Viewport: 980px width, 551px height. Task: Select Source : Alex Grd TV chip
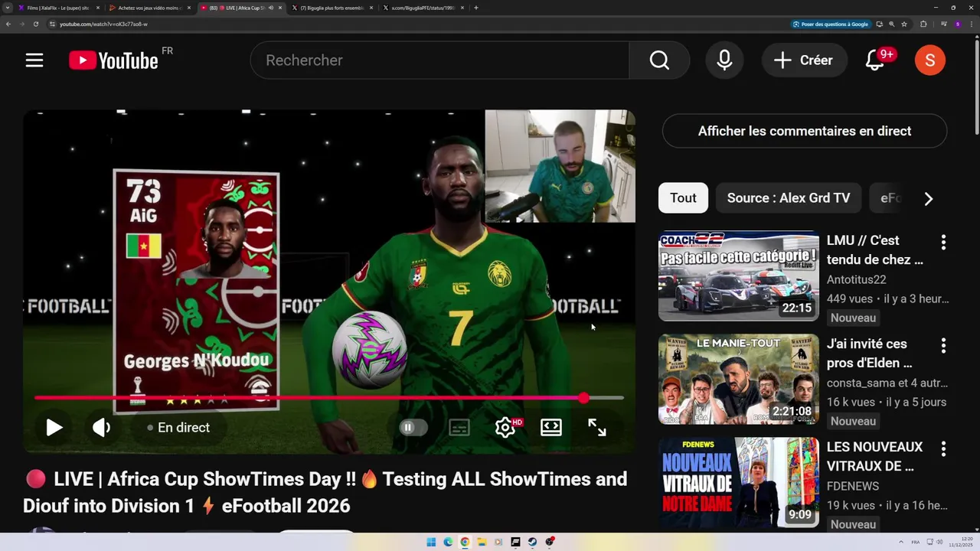pos(789,198)
